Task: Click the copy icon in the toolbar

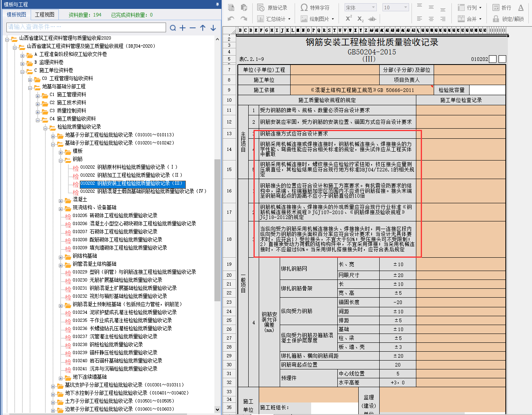Action: pyautogui.click(x=231, y=7)
